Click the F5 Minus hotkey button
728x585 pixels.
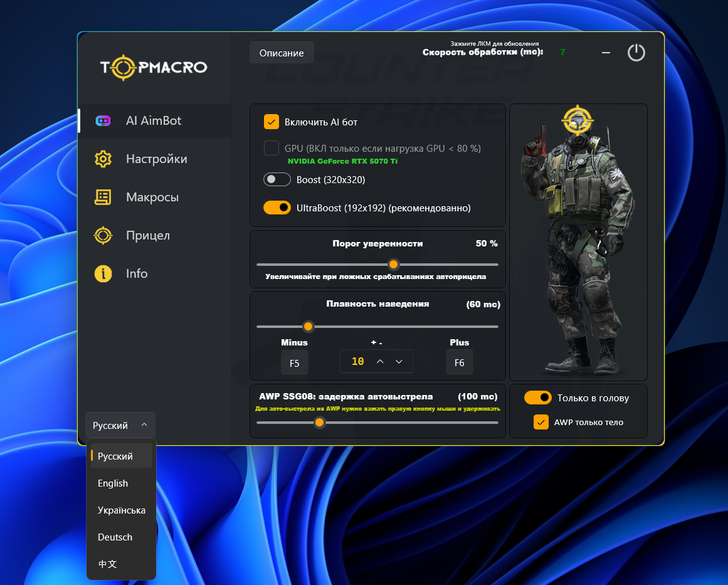tap(294, 363)
